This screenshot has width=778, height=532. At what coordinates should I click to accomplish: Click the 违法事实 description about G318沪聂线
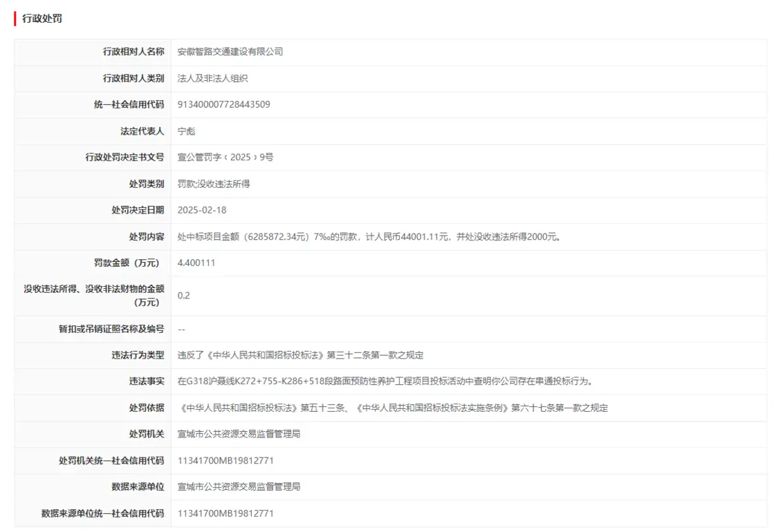coord(385,381)
